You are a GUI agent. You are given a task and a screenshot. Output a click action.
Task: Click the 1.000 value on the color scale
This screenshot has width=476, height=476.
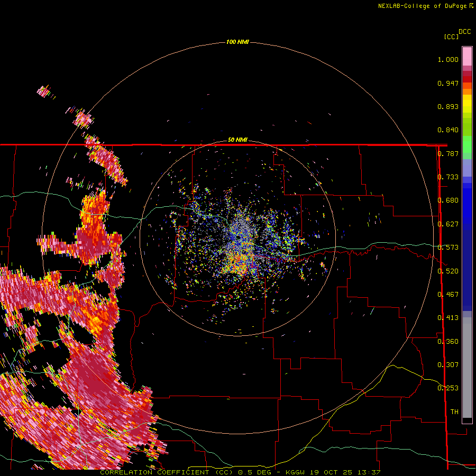click(x=448, y=59)
